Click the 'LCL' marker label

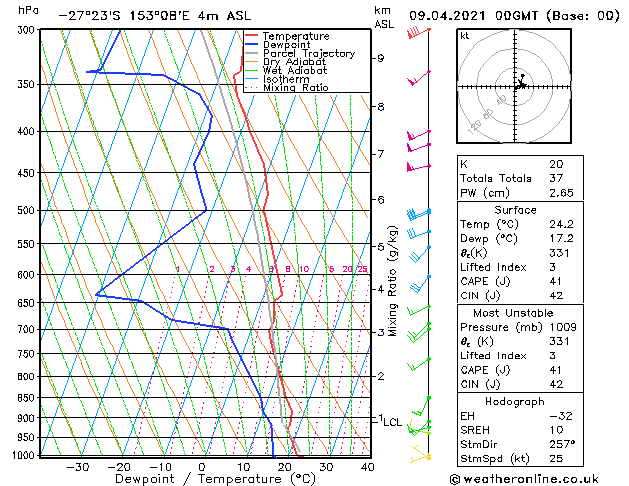point(392,422)
